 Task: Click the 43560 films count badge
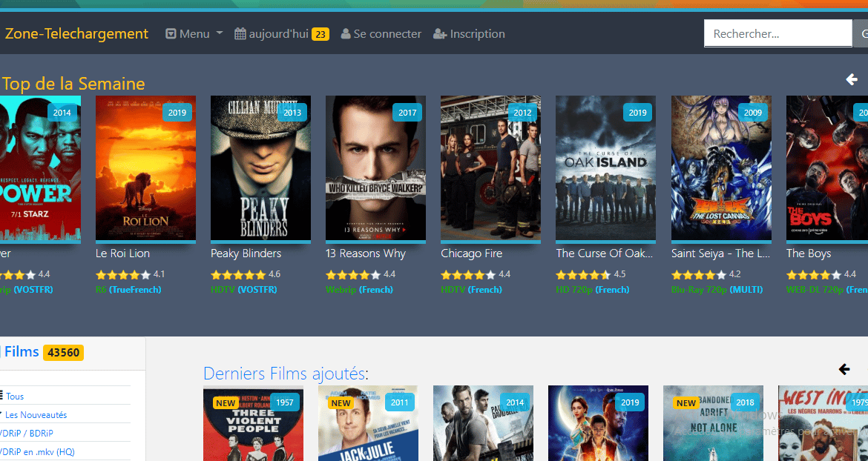pyautogui.click(x=64, y=353)
